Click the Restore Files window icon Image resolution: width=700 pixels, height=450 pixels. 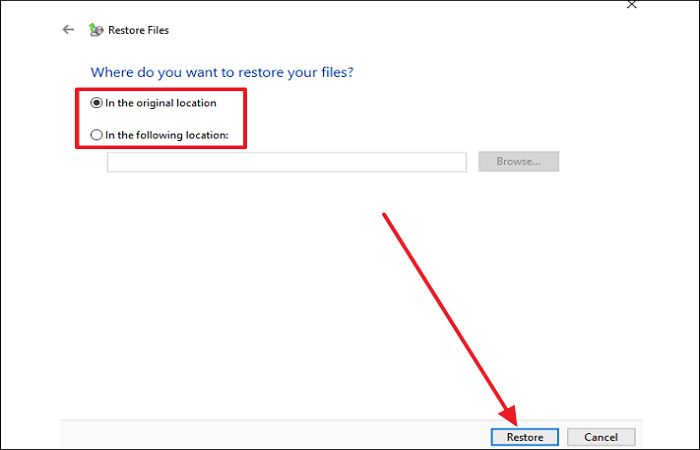tap(96, 30)
